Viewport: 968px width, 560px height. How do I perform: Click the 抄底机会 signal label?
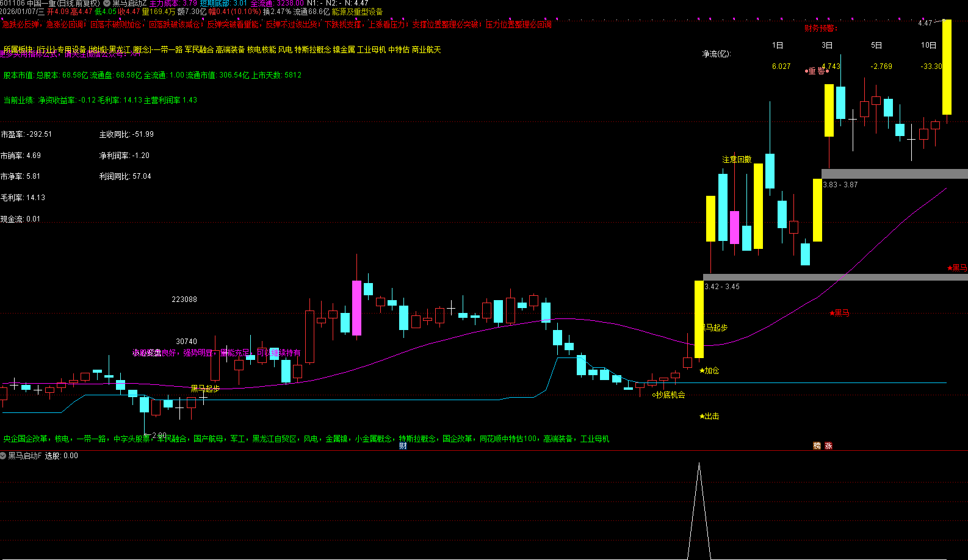pos(669,395)
